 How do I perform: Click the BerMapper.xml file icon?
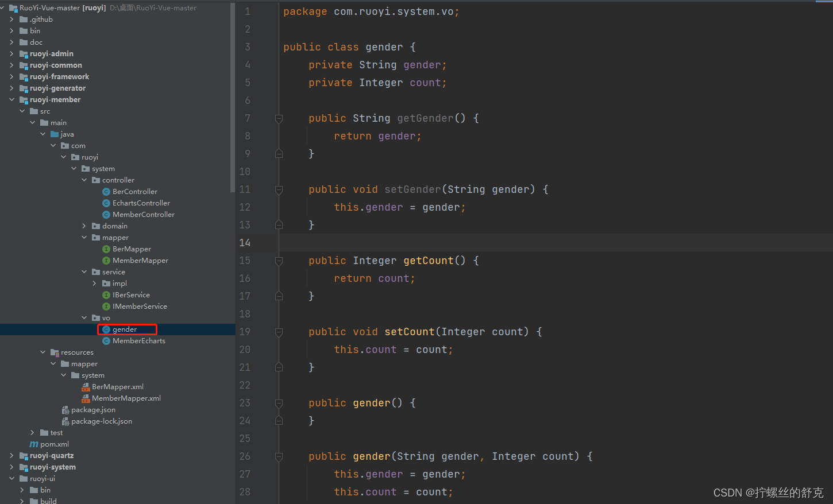click(x=86, y=387)
